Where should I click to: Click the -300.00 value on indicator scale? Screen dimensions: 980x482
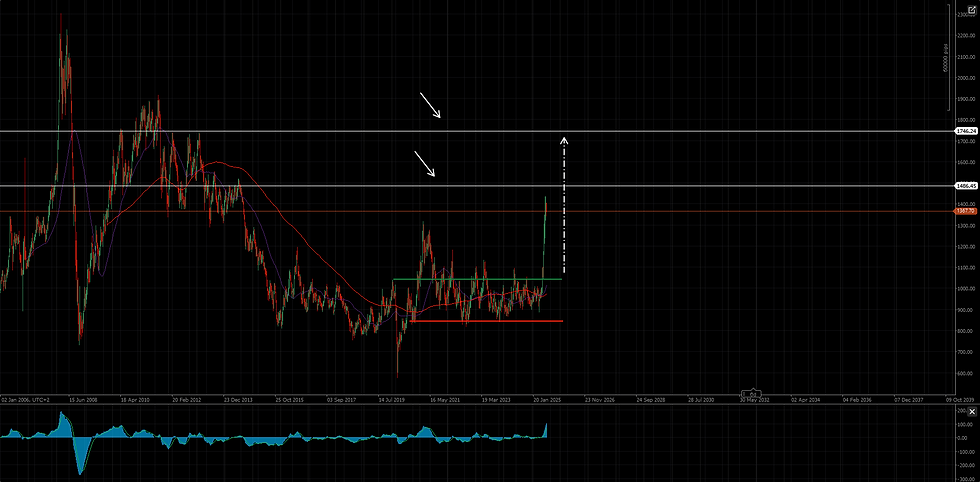pyautogui.click(x=966, y=477)
